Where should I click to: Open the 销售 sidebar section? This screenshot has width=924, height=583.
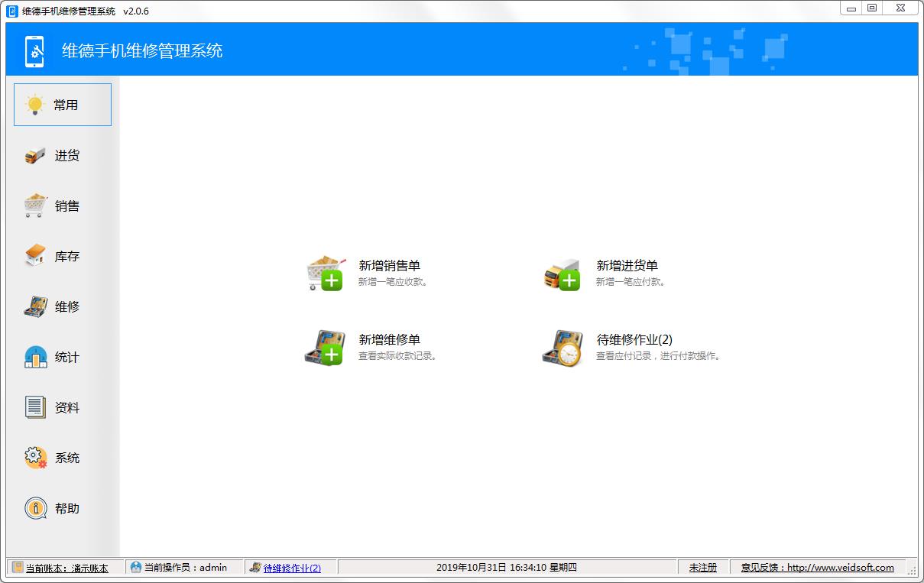[63, 206]
